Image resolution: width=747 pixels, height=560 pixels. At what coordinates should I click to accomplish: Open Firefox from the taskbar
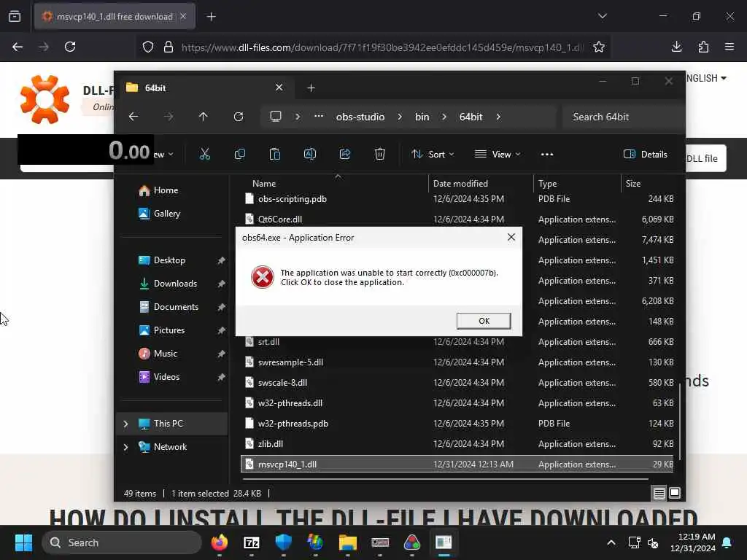pyautogui.click(x=219, y=542)
